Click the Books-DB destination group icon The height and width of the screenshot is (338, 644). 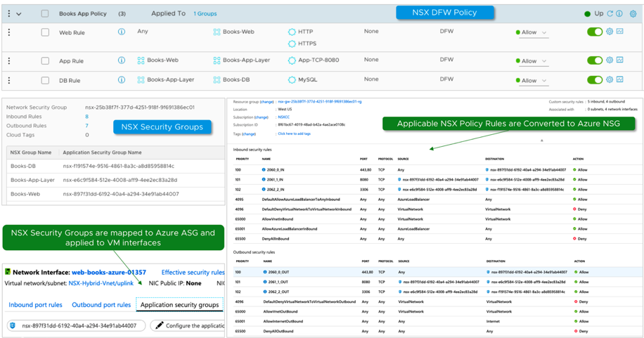tap(217, 79)
